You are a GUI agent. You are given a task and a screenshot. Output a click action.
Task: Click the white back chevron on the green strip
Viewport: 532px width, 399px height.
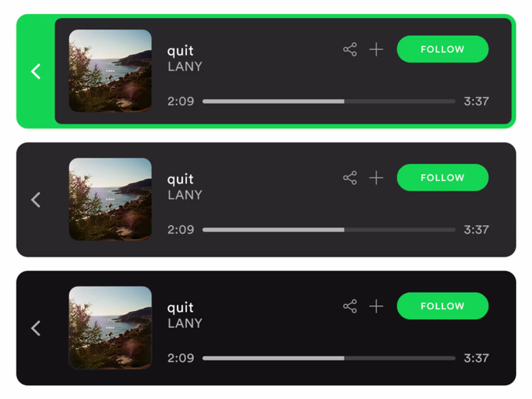(x=35, y=71)
